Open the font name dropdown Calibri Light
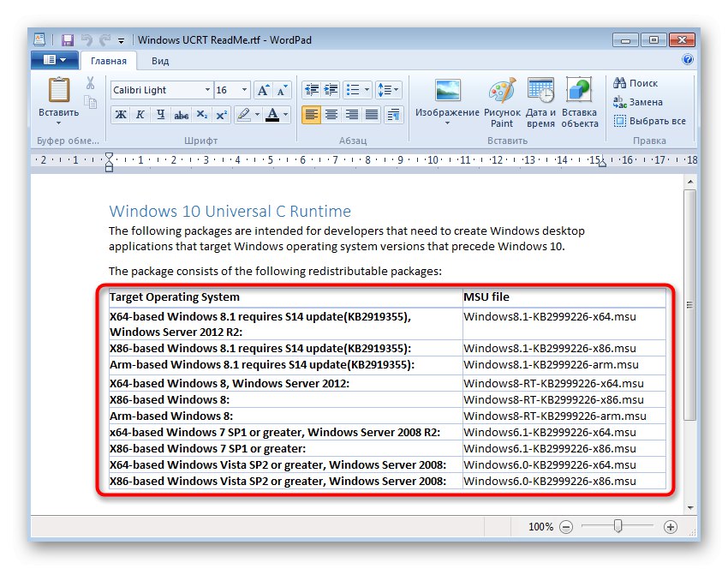 coord(207,90)
